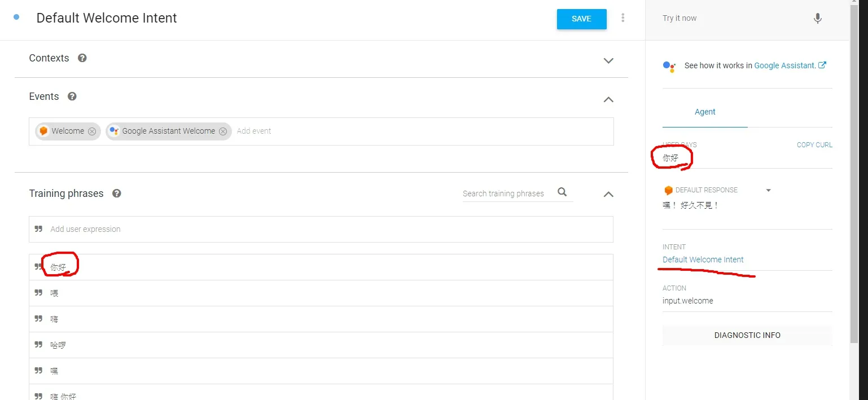868x400 pixels.
Task: Click the quote icon beside 你好 phrase
Action: pos(38,266)
